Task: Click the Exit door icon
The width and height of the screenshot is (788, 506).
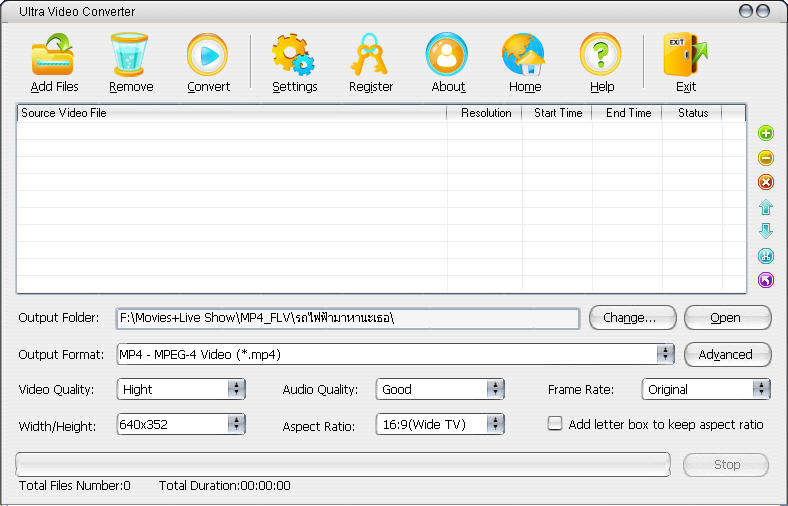Action: 685,54
